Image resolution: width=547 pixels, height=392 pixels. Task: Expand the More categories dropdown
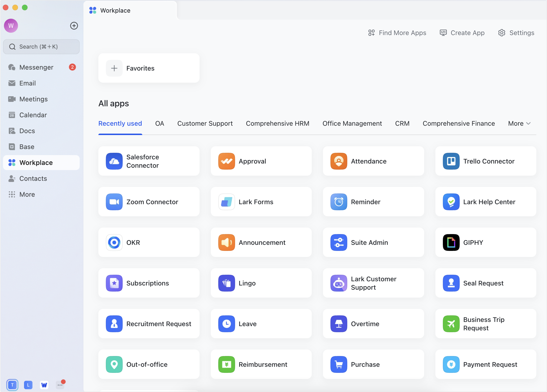(519, 123)
